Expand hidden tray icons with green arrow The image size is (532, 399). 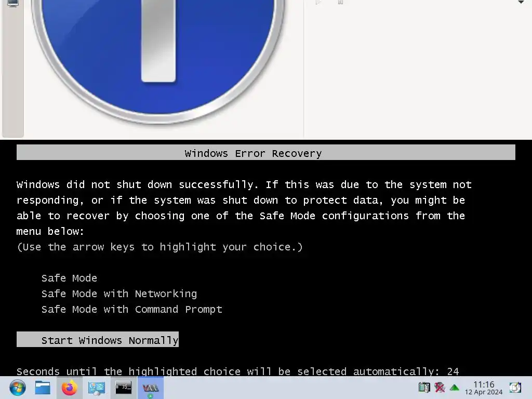[454, 388]
